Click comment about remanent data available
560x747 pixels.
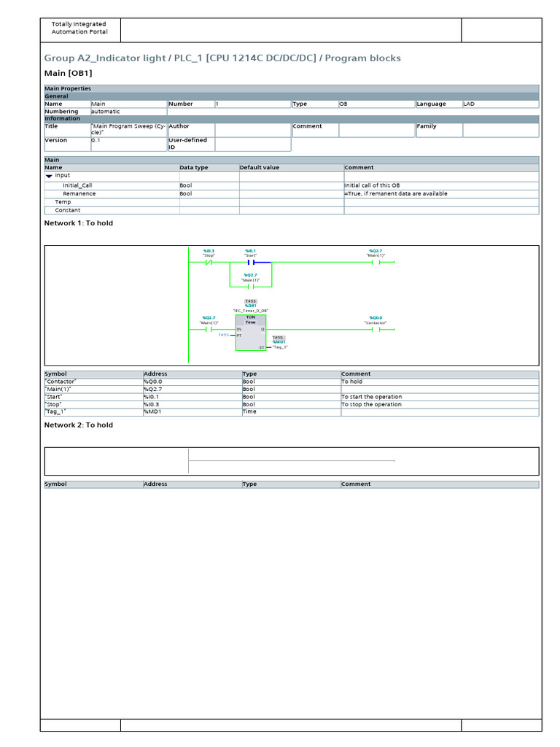click(396, 194)
